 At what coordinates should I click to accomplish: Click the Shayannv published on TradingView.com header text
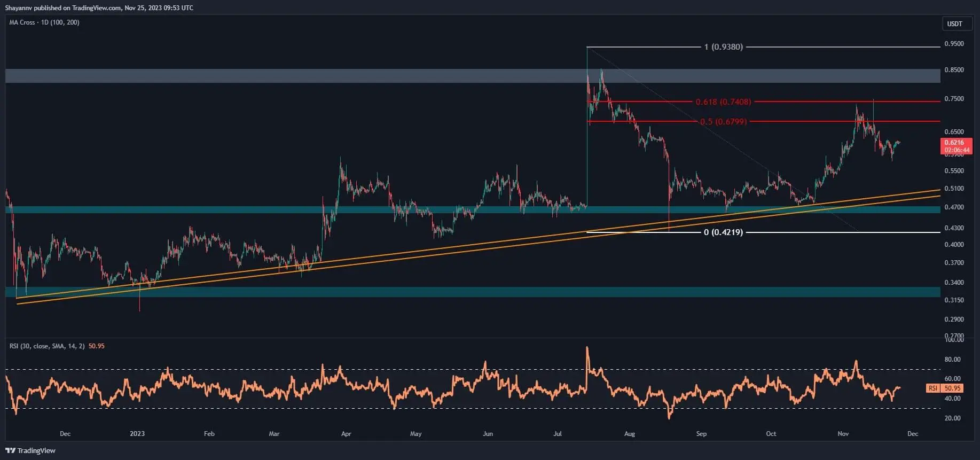[x=99, y=8]
